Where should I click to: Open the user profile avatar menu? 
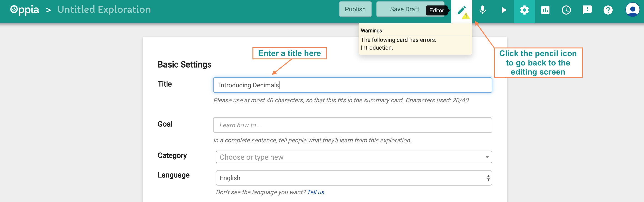pos(632,10)
